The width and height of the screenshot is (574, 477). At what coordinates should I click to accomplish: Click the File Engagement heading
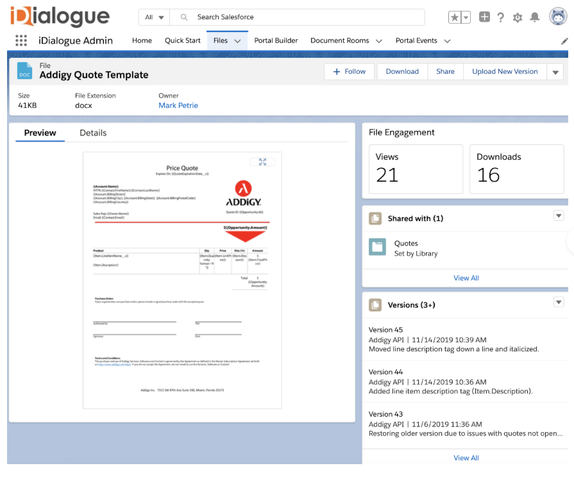coord(401,133)
